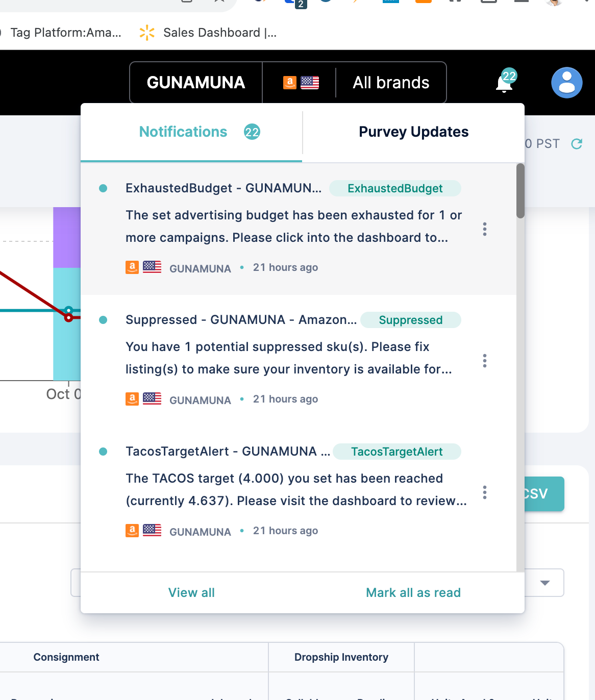Click the Amazon US marketplace icon in header
Viewport: 595px width, 700px height.
(x=301, y=83)
